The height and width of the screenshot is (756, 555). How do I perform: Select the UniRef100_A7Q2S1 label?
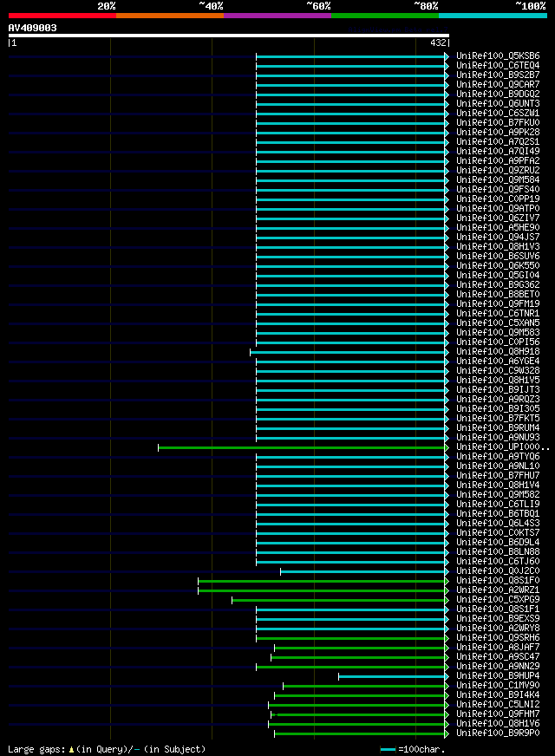498,142
